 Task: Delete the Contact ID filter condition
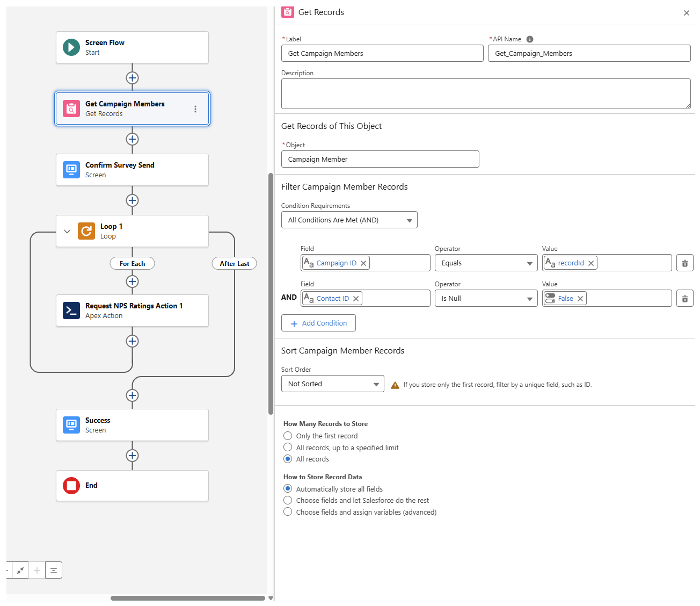pyautogui.click(x=684, y=299)
